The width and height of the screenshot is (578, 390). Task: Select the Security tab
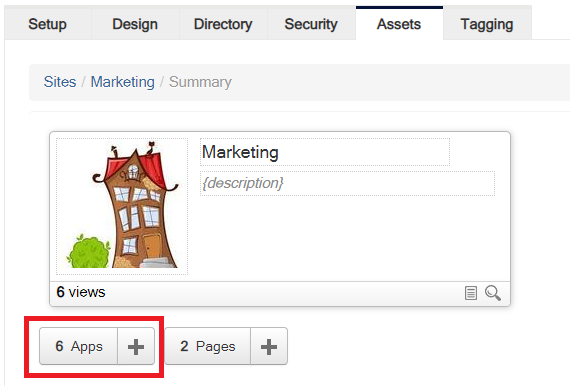tap(311, 24)
